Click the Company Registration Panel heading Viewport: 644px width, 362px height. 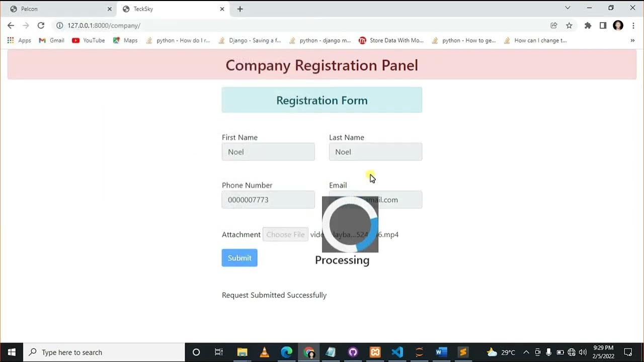pos(322,65)
